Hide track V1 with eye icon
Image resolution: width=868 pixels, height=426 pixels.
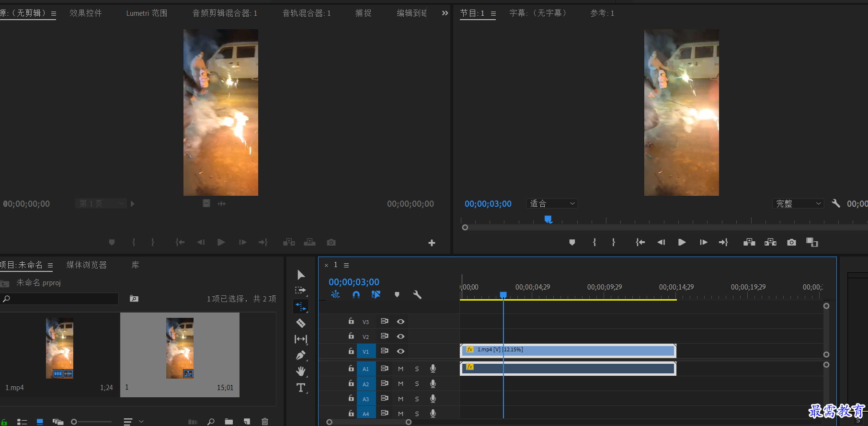[400, 351]
